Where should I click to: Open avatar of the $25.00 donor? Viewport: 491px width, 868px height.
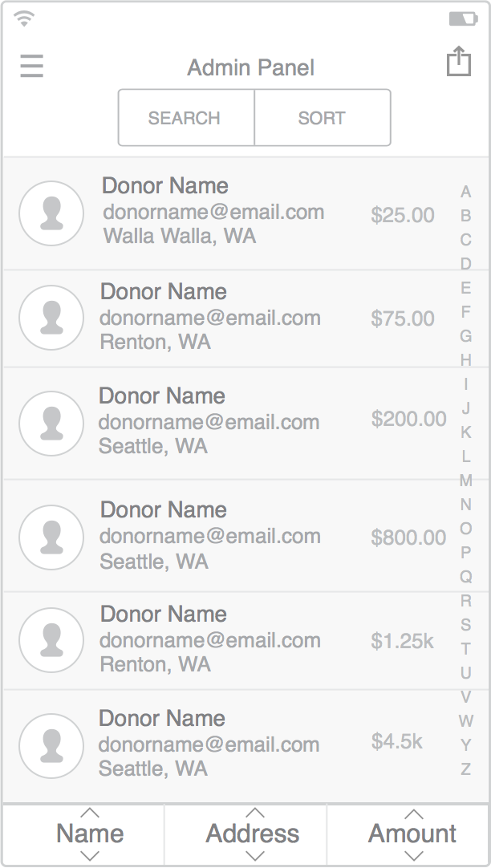[x=51, y=213]
